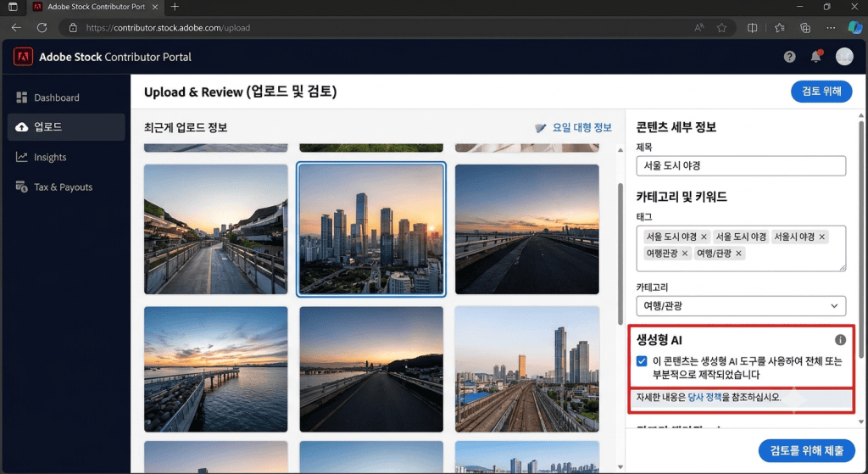The width and height of the screenshot is (868, 474).
Task: Open Insights in the sidebar
Action: [x=66, y=157]
